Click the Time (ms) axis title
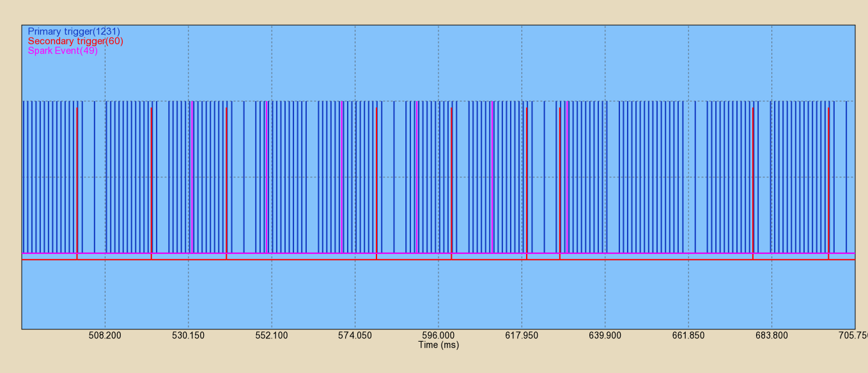Viewport: 868px width, 373px height. [x=438, y=345]
